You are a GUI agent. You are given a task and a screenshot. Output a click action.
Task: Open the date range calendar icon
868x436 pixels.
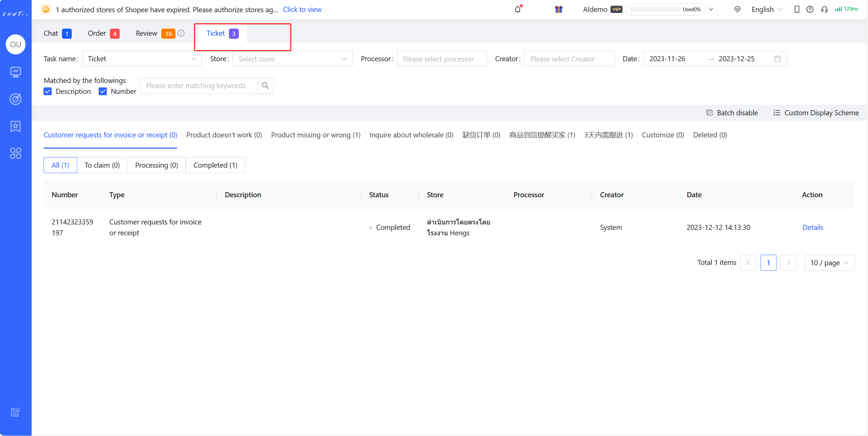coord(778,59)
